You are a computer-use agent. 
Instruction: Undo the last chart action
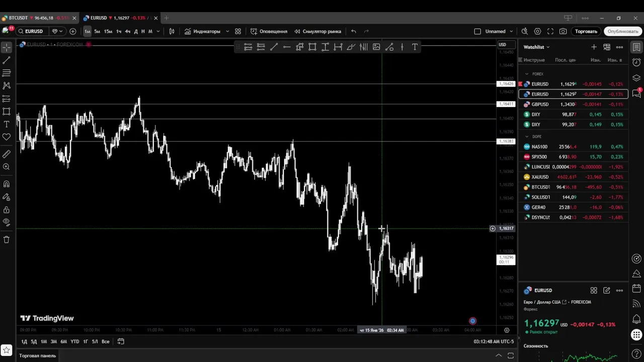tap(354, 31)
